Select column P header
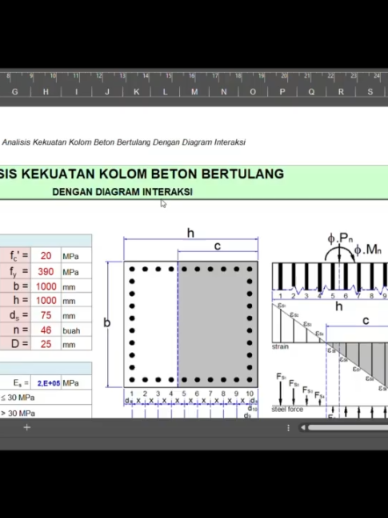388x518 pixels. click(282, 92)
